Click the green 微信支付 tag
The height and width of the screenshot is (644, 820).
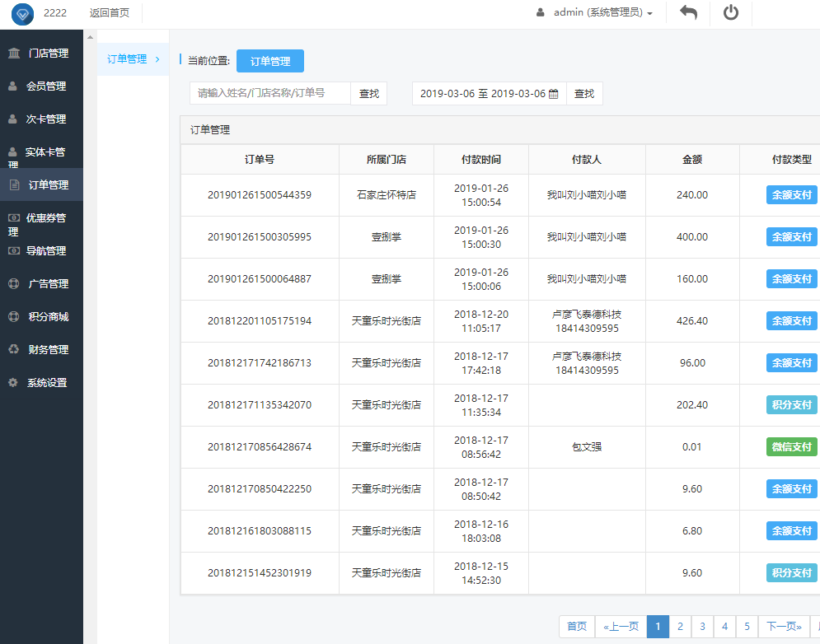pos(791,447)
